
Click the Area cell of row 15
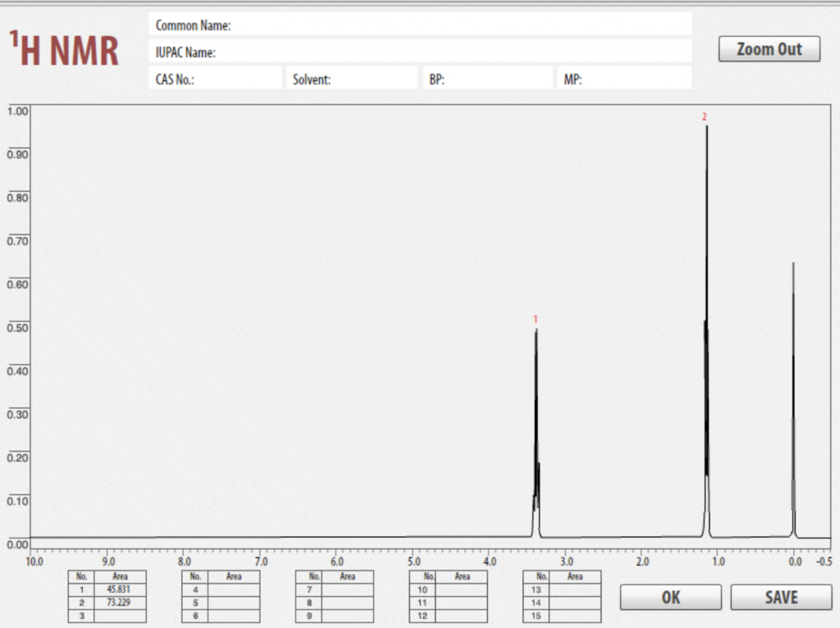coord(575,616)
